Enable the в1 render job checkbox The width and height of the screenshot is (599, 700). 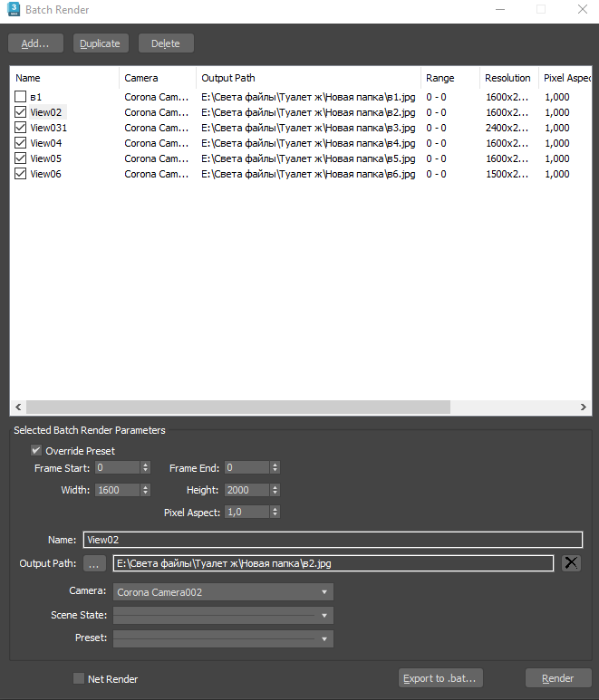point(21,96)
